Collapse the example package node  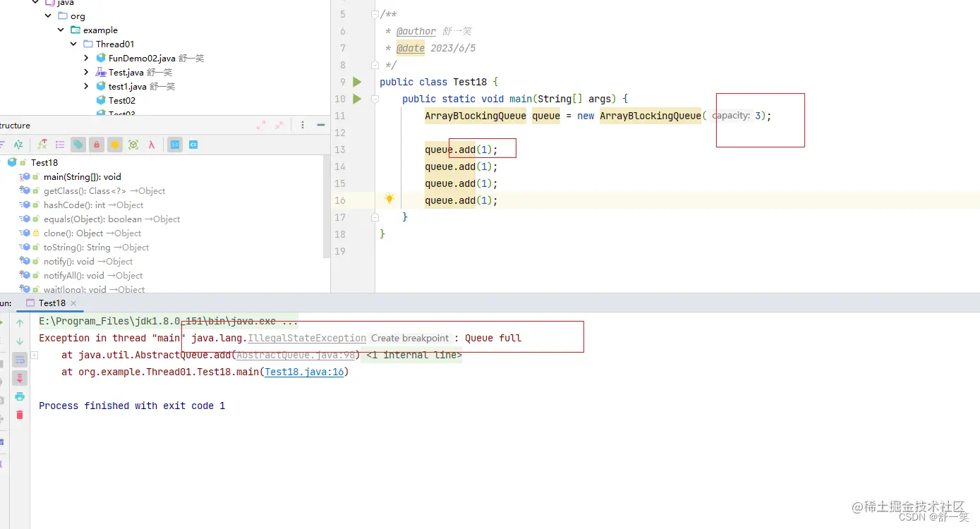(x=61, y=30)
